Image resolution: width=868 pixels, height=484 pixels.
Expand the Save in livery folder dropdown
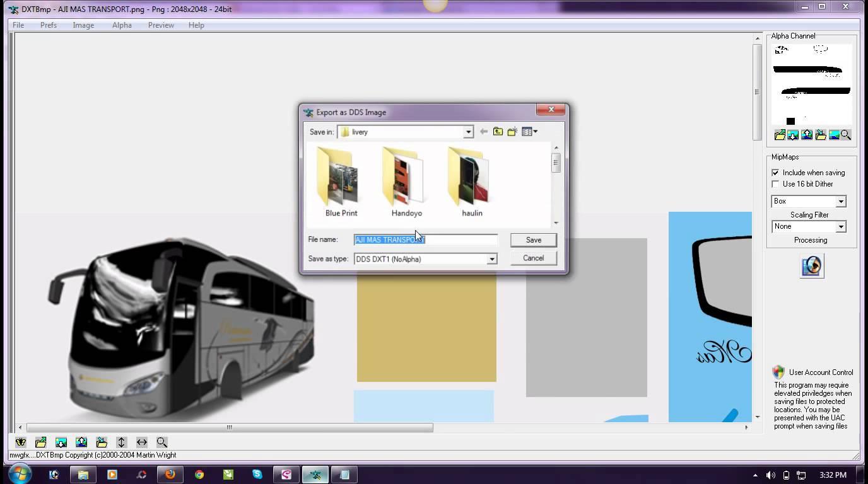468,132
